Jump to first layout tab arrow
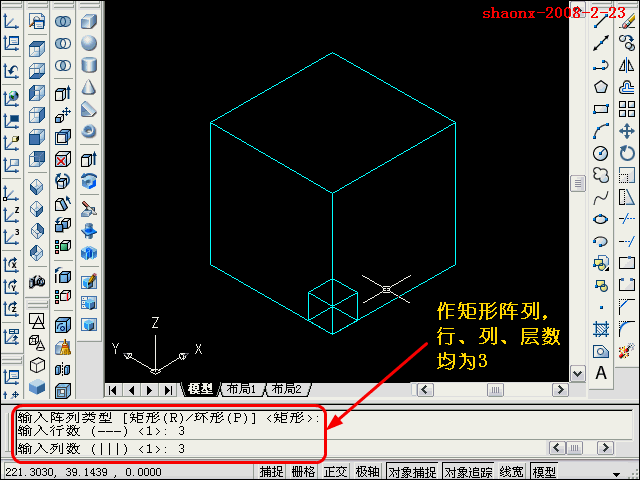640x480 pixels. pyautogui.click(x=113, y=390)
